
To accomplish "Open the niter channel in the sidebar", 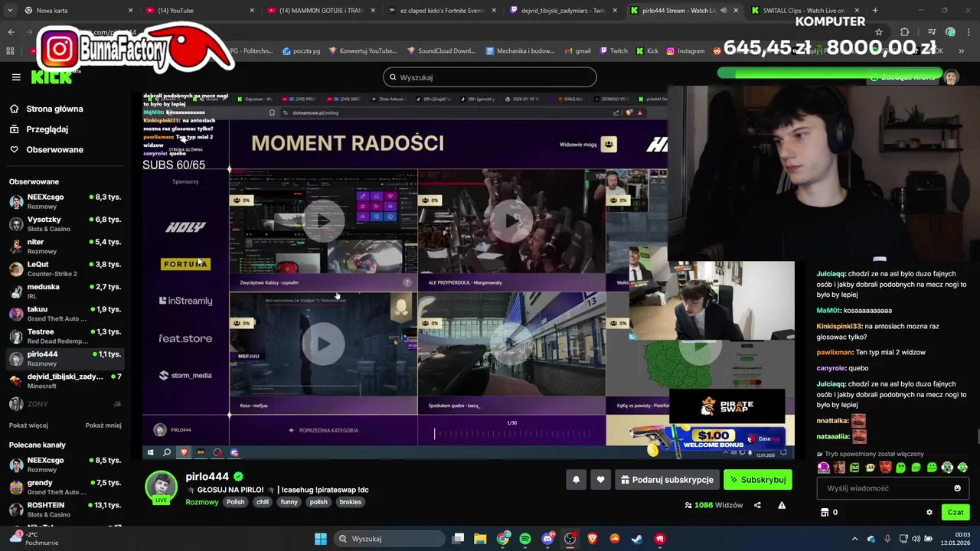I will pyautogui.click(x=65, y=246).
